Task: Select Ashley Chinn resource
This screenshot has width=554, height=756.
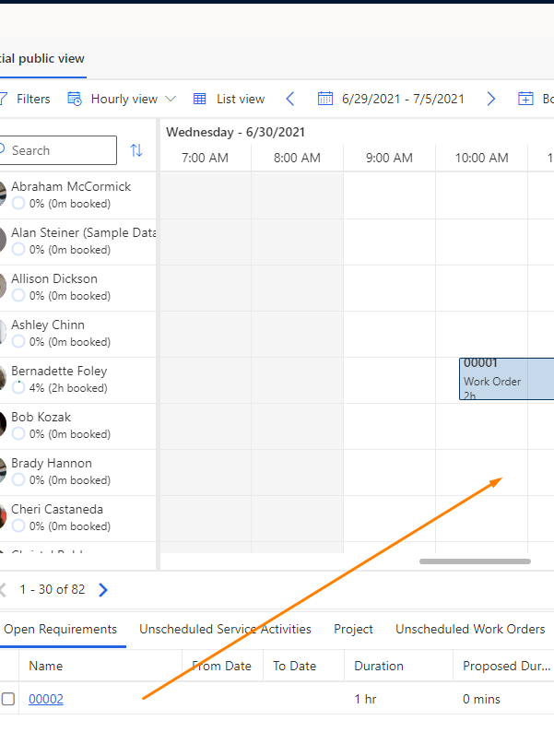Action: (48, 325)
